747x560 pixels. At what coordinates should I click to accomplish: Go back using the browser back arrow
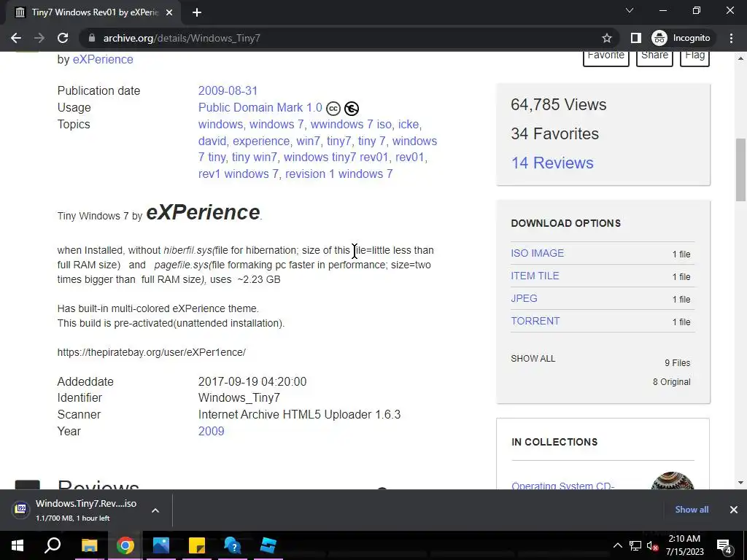[x=16, y=38]
